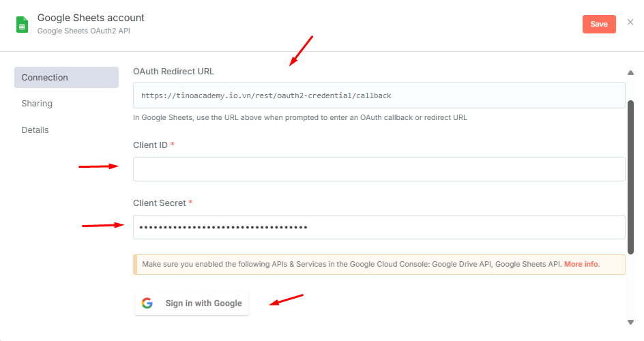Screen dimensions: 644x341
Task: Click the Client ID label
Action: (x=150, y=145)
